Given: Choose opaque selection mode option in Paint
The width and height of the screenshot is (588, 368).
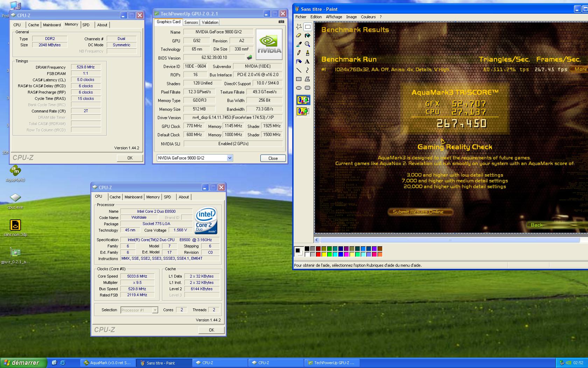Looking at the screenshot, I should tap(303, 100).
